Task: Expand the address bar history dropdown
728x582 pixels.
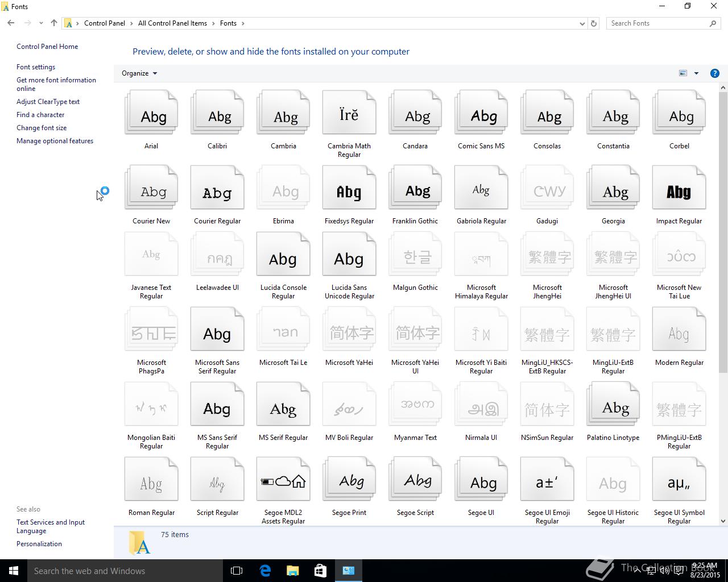Action: 582,23
